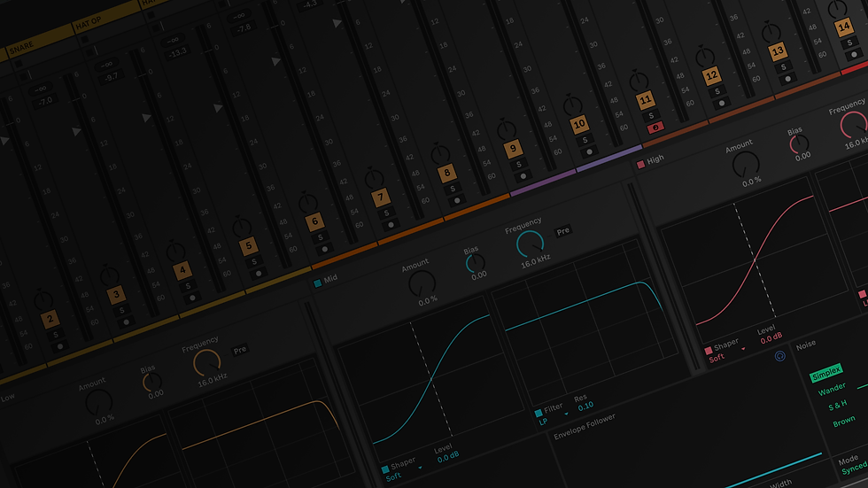Arm track 8 for recording
Screen dimensions: 868x488
[x=457, y=200]
